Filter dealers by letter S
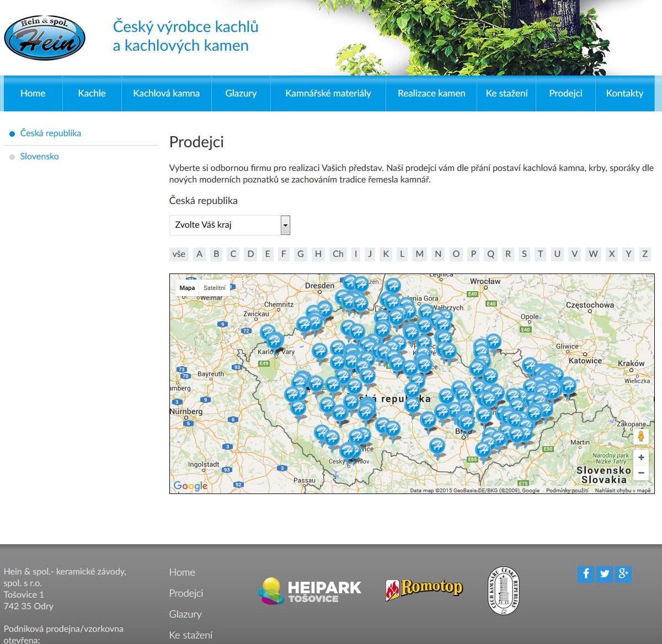The image size is (662, 644). 524,254
